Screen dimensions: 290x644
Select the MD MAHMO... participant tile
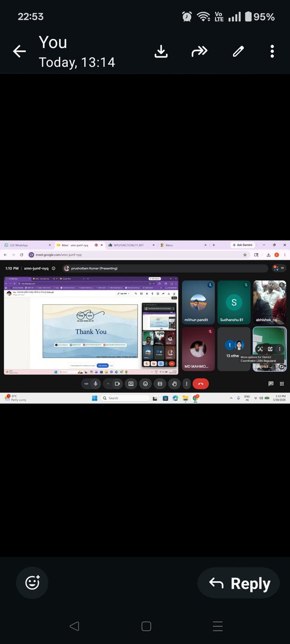tap(198, 349)
